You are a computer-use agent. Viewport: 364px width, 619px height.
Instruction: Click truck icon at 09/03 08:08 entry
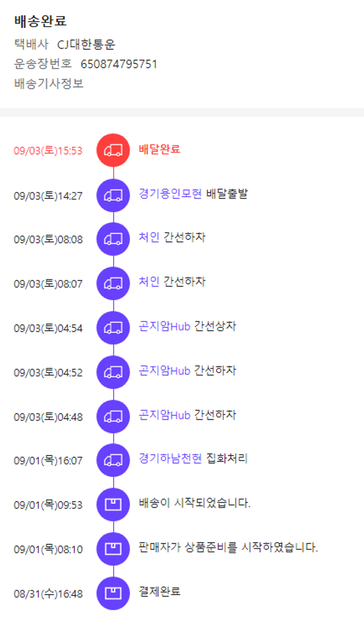tap(113, 239)
